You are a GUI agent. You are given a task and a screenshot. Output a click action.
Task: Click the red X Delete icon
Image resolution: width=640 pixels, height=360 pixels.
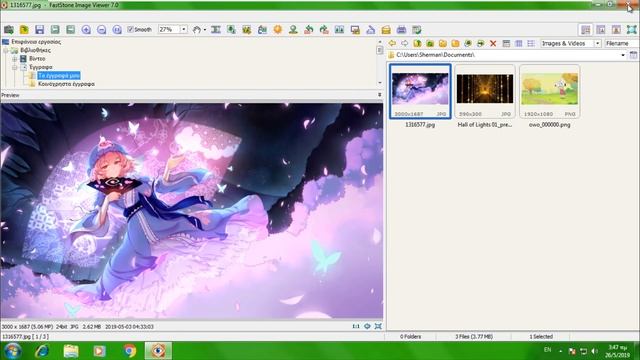coord(493,43)
